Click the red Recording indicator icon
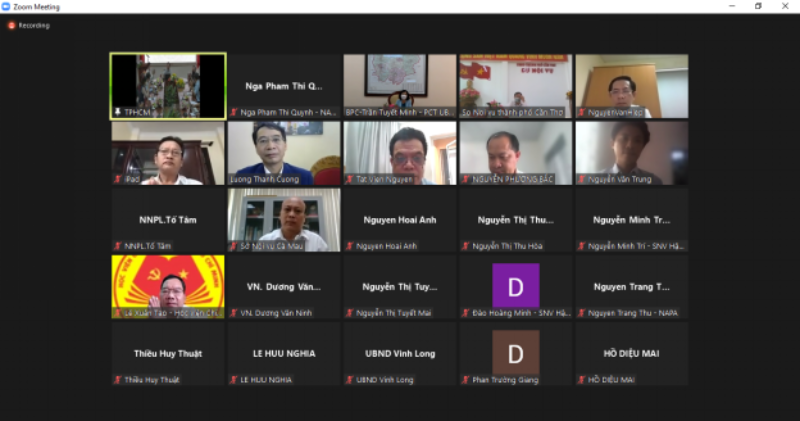Image resolution: width=800 pixels, height=421 pixels. coord(11,25)
